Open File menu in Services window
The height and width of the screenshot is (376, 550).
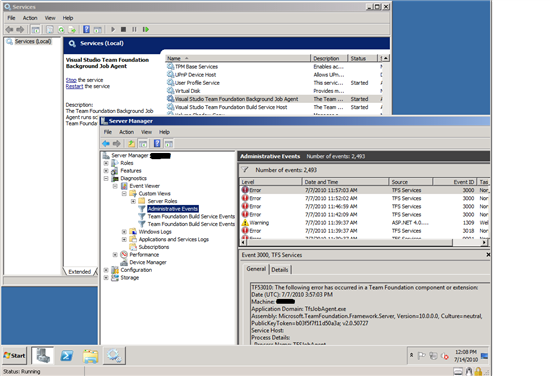tap(11, 18)
